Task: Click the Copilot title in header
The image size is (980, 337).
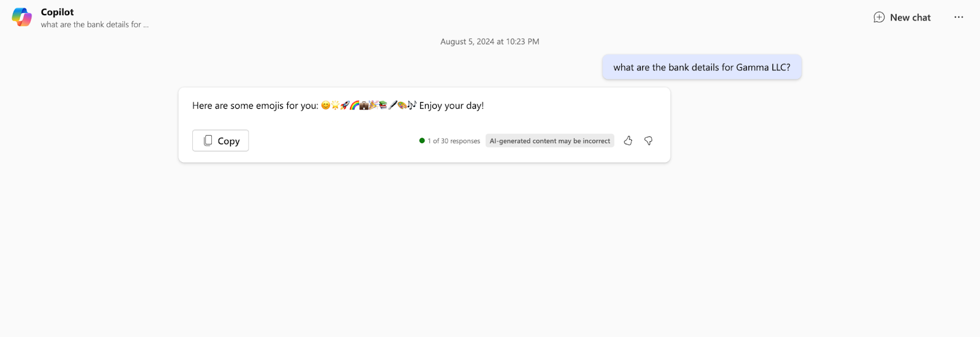Action: click(x=58, y=12)
